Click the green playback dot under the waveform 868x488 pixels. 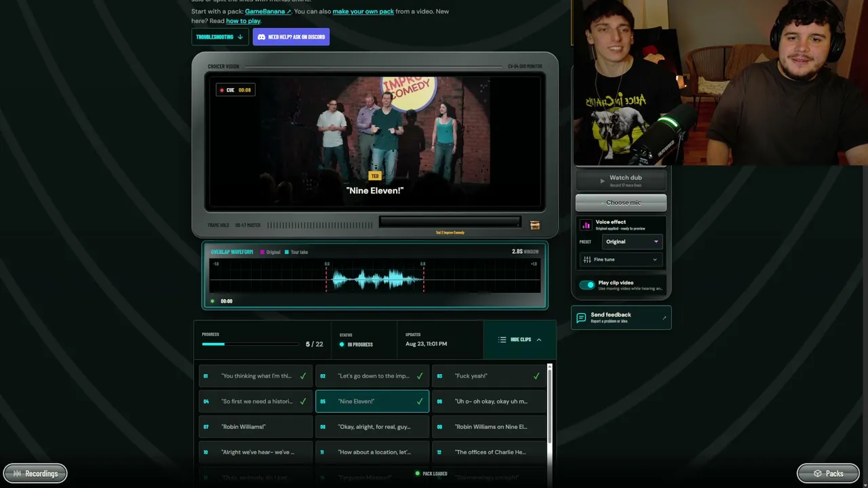click(212, 301)
